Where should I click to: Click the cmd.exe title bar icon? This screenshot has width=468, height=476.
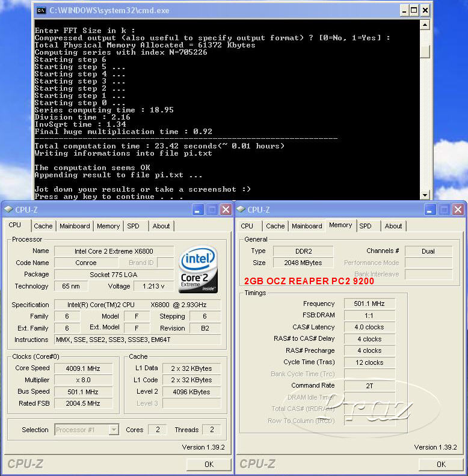[41, 11]
